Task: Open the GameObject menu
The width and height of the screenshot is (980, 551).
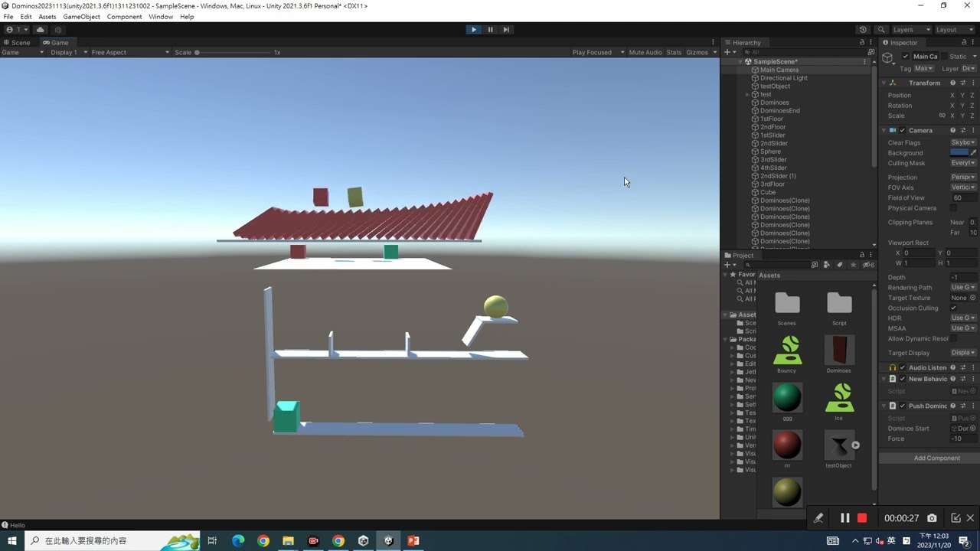Action: point(81,17)
